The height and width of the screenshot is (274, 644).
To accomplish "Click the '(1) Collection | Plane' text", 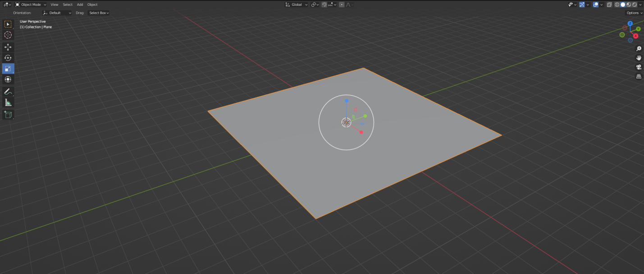I will click(36, 27).
